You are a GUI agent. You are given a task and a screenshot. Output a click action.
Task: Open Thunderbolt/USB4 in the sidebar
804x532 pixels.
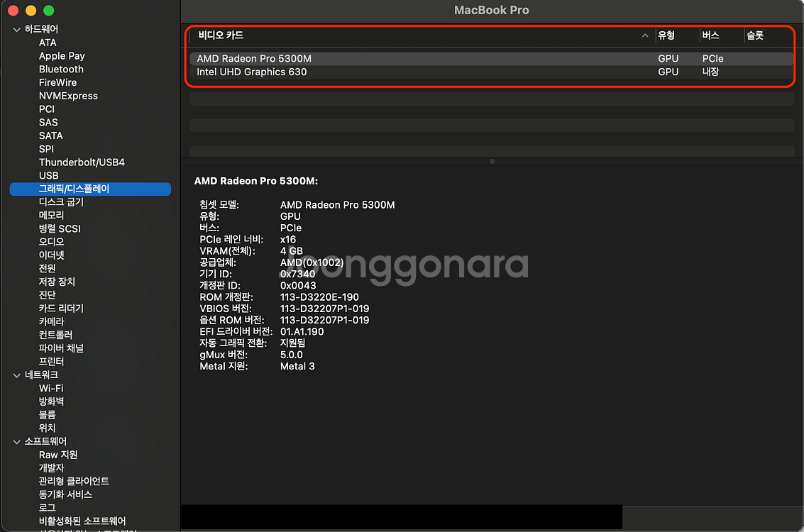(x=82, y=162)
